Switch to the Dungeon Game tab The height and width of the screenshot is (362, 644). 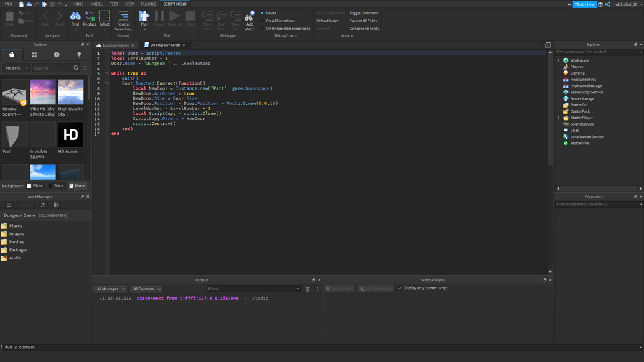coord(116,45)
